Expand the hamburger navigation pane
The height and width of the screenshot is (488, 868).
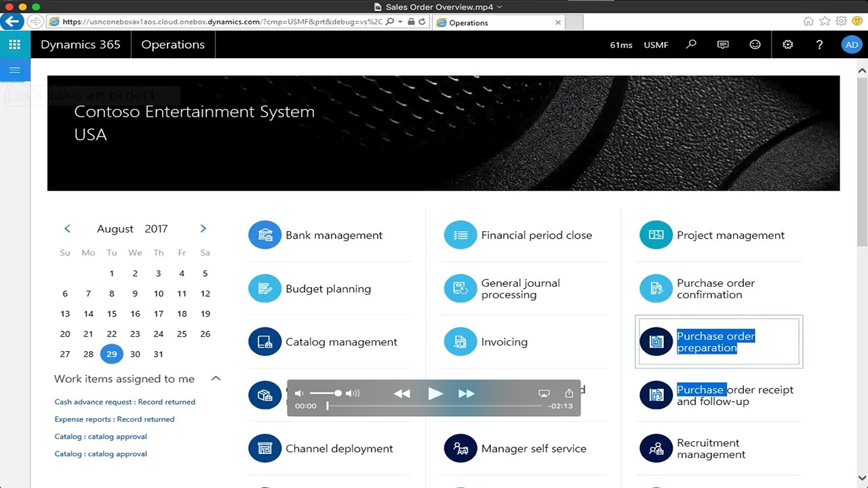(15, 70)
